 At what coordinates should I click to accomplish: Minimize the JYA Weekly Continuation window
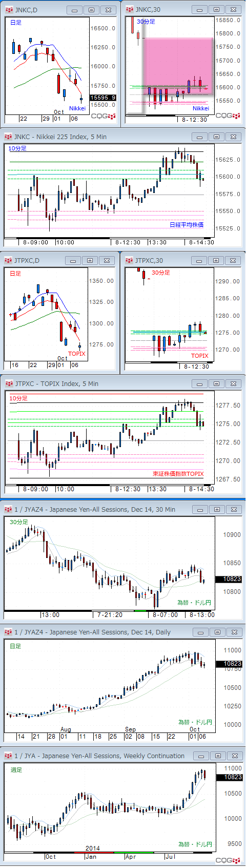point(201,756)
